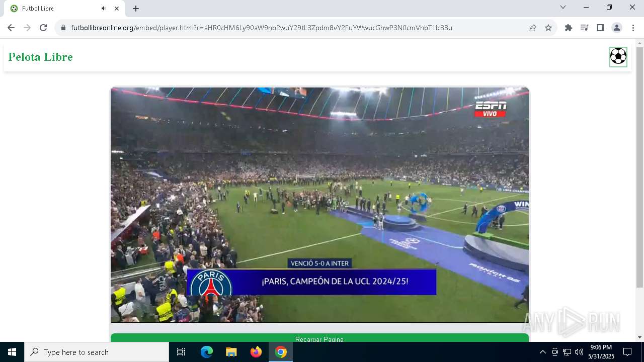
Task: Open a new tab with plus button
Action: 136,9
